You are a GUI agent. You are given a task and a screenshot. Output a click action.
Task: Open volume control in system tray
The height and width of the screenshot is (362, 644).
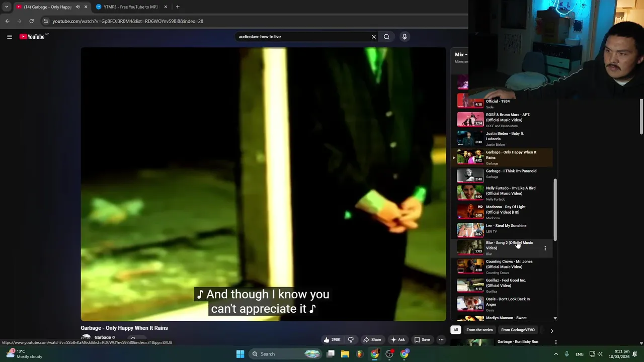click(600, 354)
